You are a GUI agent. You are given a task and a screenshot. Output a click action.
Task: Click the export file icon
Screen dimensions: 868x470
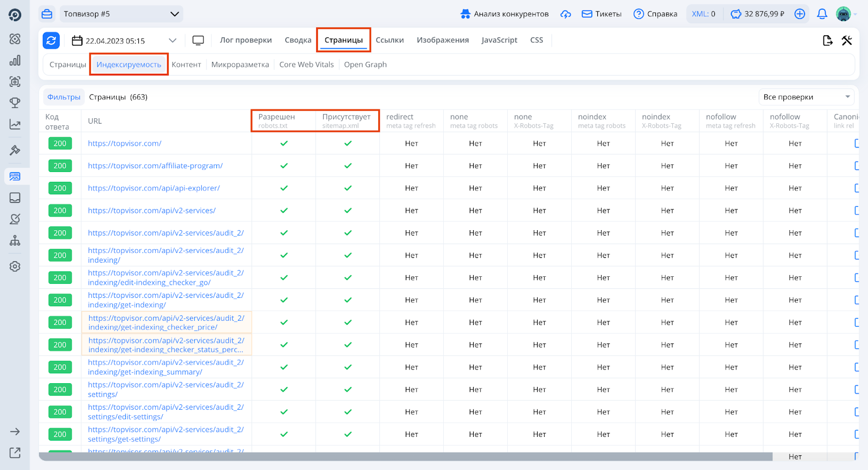click(x=828, y=40)
